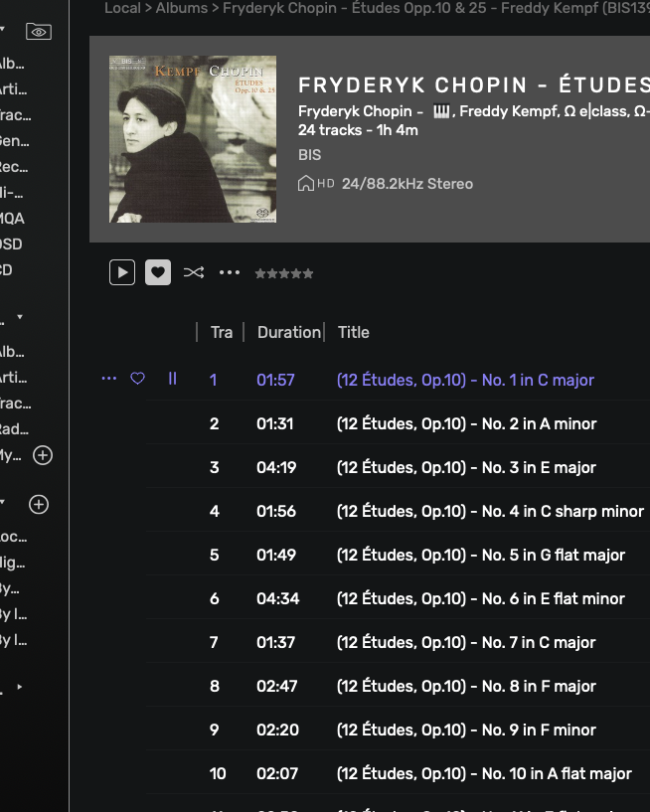Click the HD home quality icon
The image size is (650, 812).
pyautogui.click(x=316, y=183)
